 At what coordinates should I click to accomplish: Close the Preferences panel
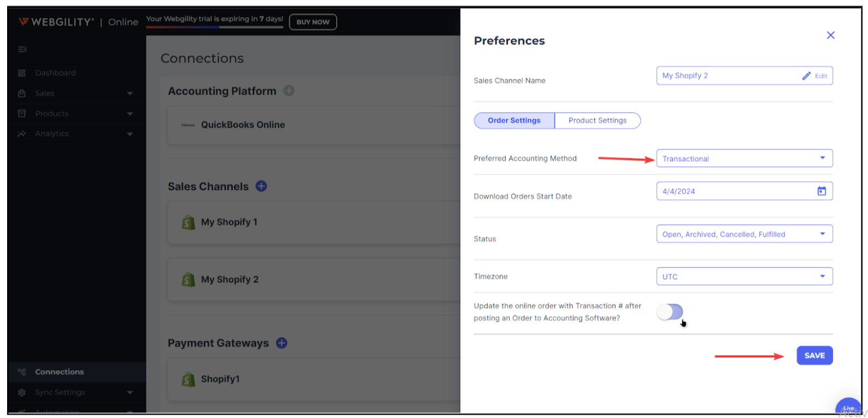coord(830,36)
